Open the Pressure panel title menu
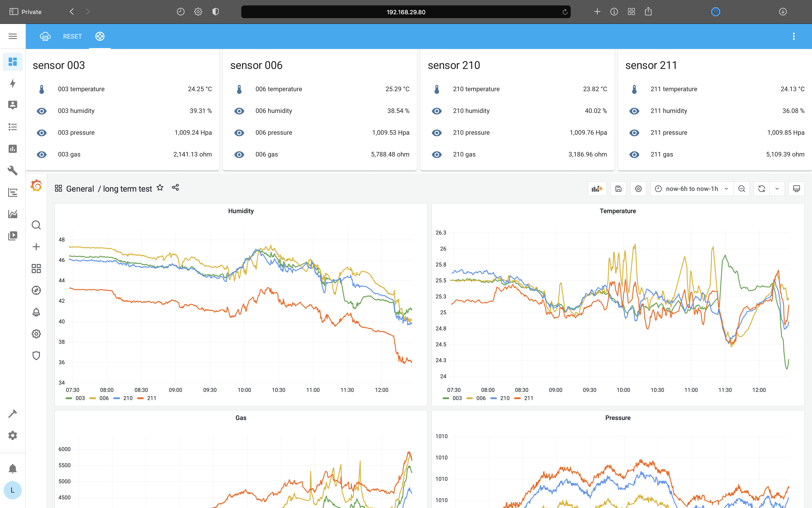This screenshot has height=508, width=812. pyautogui.click(x=618, y=418)
